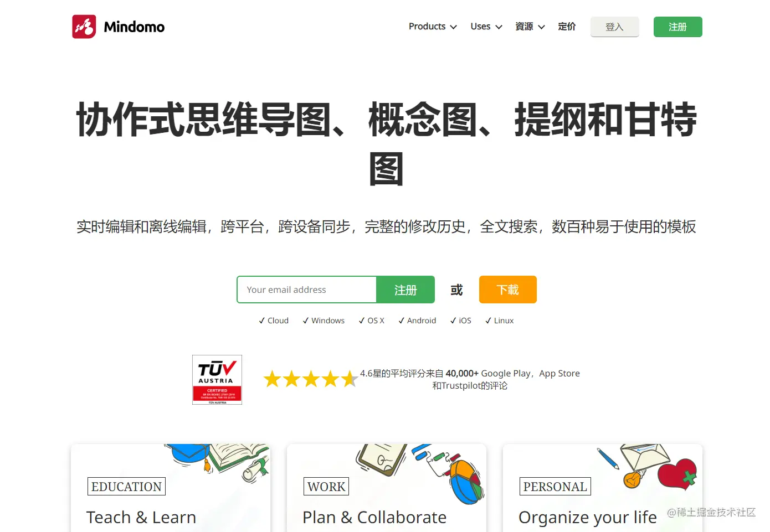Viewport: 770px width, 532px height.
Task: Open the WORK Plan & Collaborate card
Action: [x=387, y=488]
